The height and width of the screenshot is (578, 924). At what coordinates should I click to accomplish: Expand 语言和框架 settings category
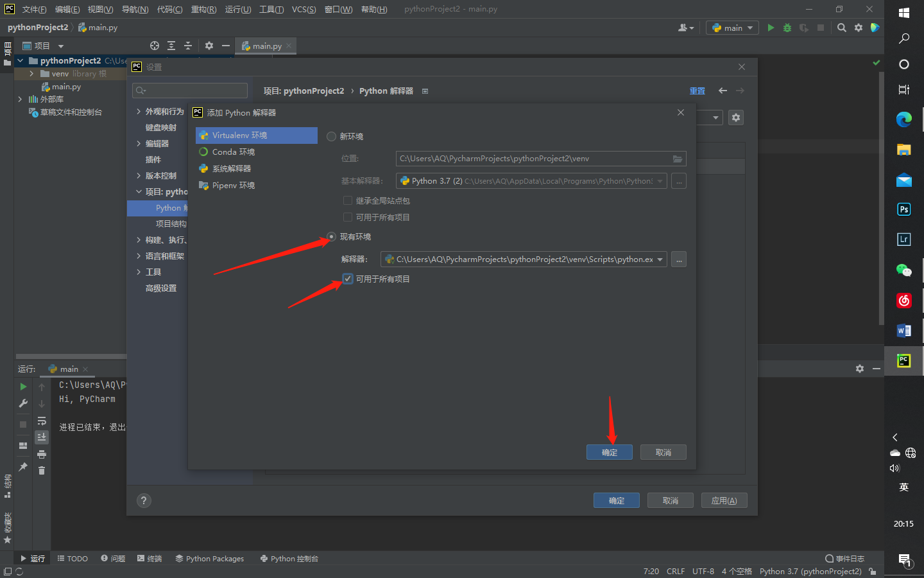pyautogui.click(x=139, y=256)
